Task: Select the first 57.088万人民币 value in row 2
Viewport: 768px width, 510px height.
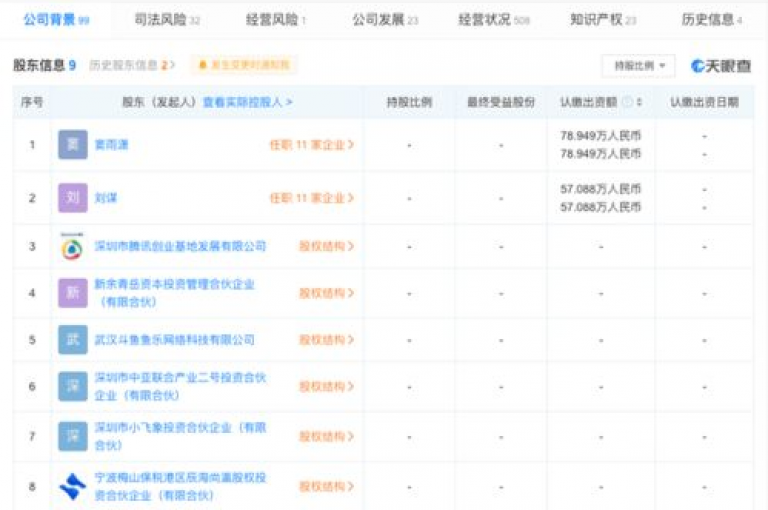Action: click(600, 189)
